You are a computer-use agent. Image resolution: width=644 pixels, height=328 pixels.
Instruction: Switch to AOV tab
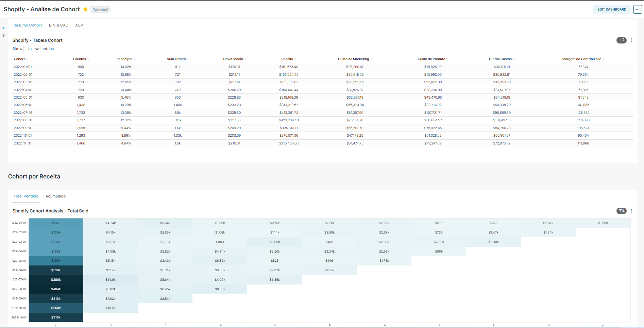79,25
